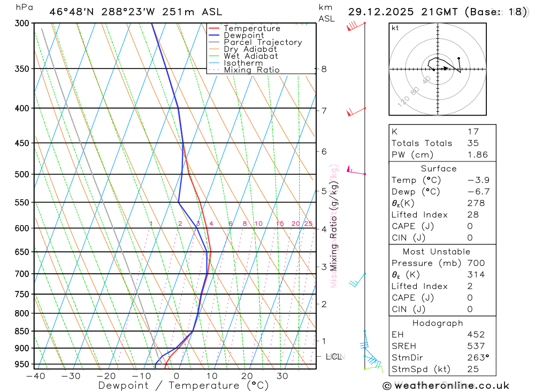Click the 30 temperature axis tick label
The width and height of the screenshot is (535, 392).
point(282,376)
